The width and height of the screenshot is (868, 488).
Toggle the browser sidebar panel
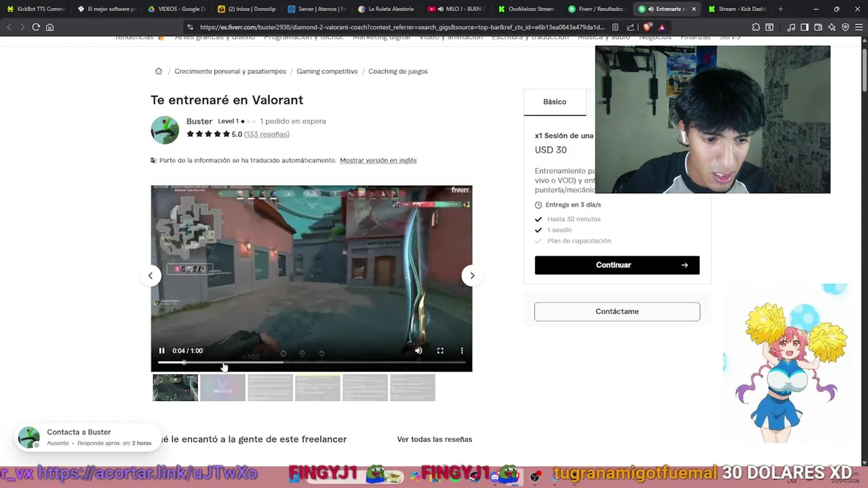(x=804, y=27)
